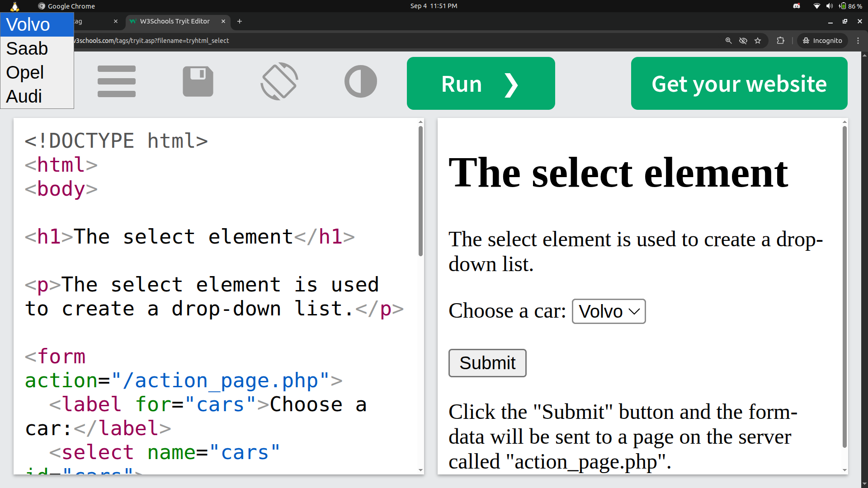Screen dimensions: 868x488
Task: Click the result pane scrollbar thumb
Action: click(844, 287)
